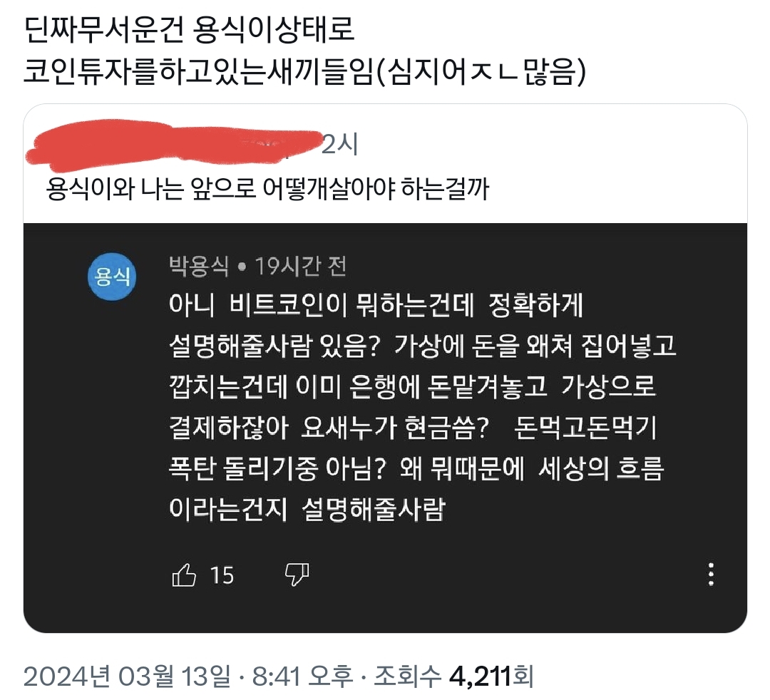Screen dimensions: 770x700
Task: Click comment line 폭탄 돌리기중 아님?
Action: tap(277, 468)
